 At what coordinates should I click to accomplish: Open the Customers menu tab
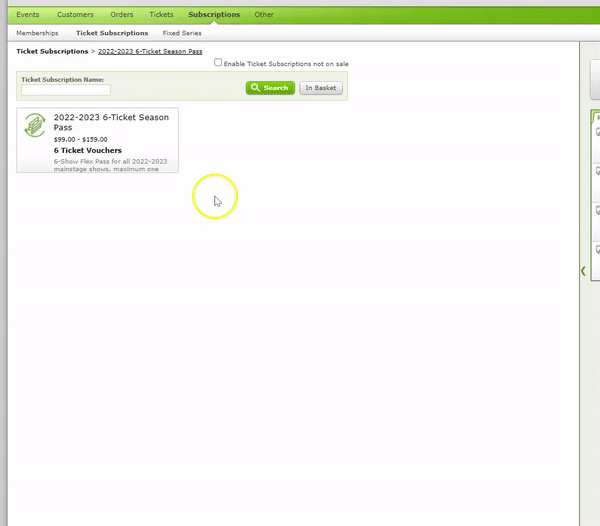(75, 15)
